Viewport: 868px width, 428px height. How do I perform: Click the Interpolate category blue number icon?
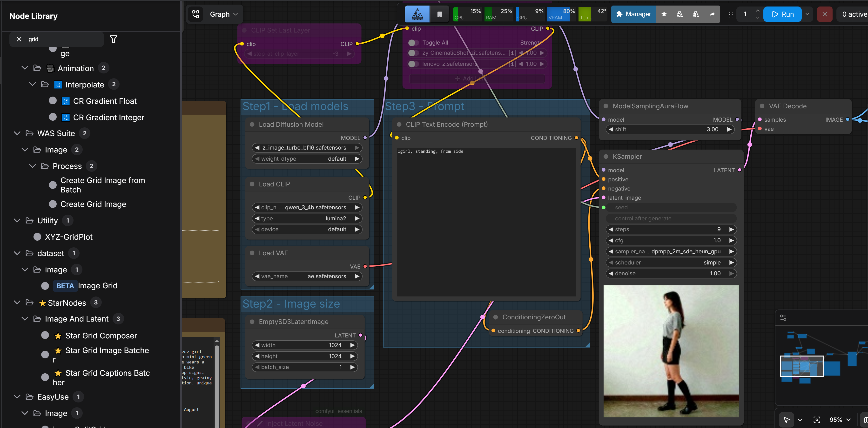click(58, 85)
